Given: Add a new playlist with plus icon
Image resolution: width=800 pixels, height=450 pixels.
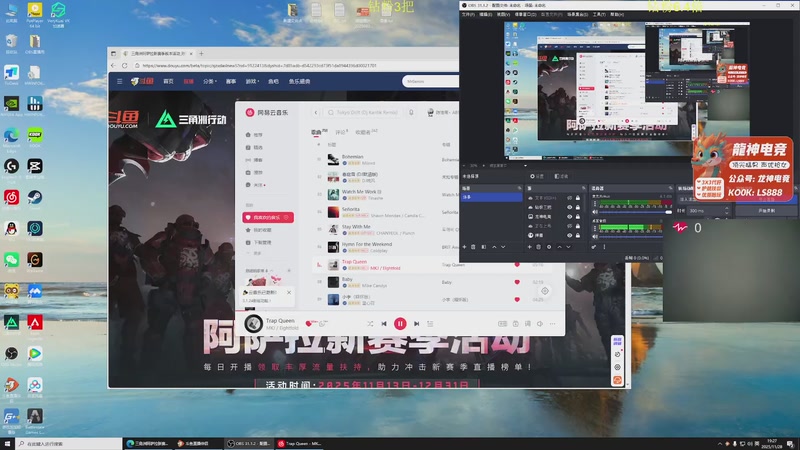Looking at the screenshot, I should point(289,270).
